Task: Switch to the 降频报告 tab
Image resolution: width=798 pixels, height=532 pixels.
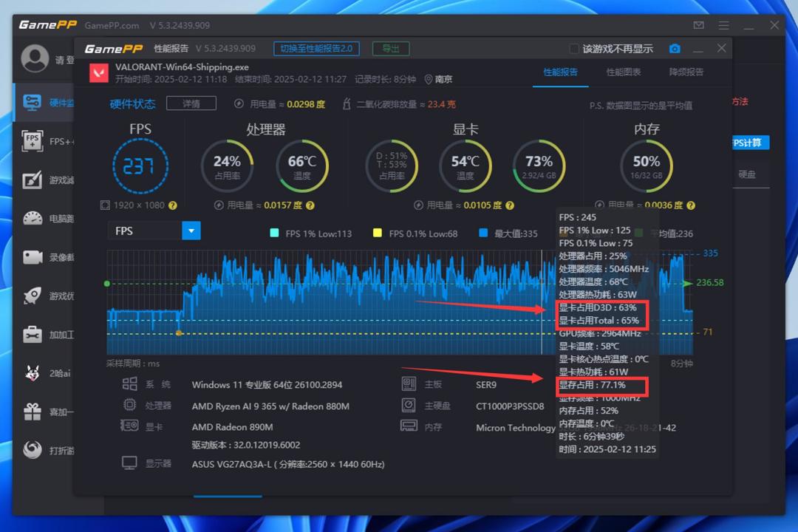Action: [686, 72]
